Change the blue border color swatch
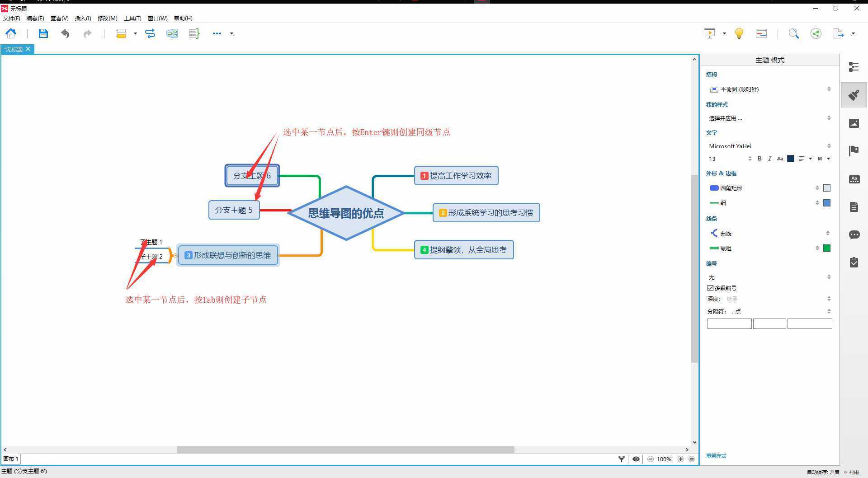This screenshot has width=868, height=478. click(x=827, y=203)
